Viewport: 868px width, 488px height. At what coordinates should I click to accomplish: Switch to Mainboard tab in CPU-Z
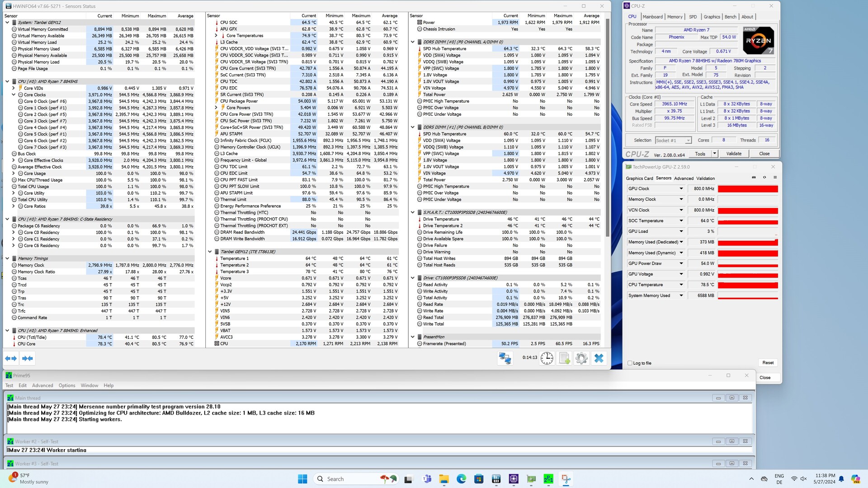(652, 17)
